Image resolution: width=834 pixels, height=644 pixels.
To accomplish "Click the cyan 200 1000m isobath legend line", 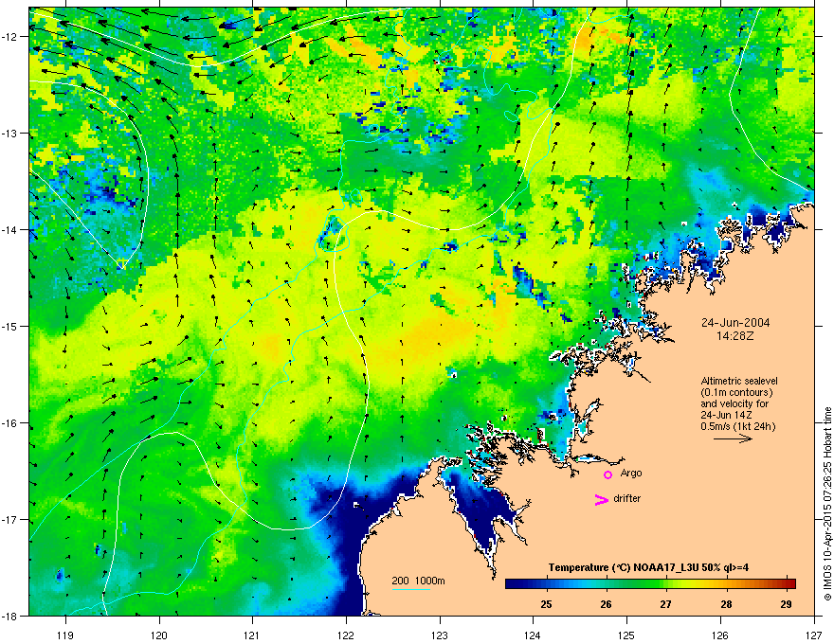I will [x=410, y=589].
